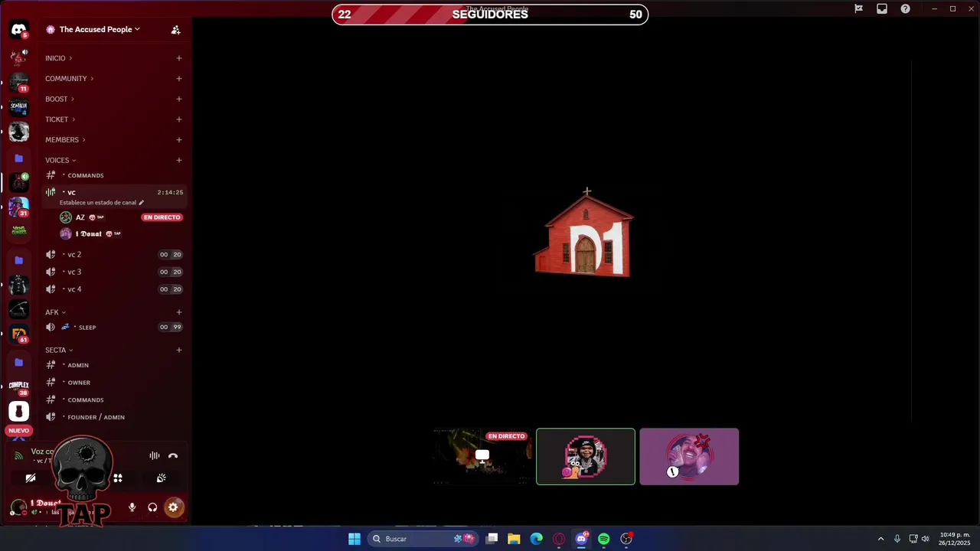Screen dimensions: 980x551
Task: Join the vc 4 voice channel
Action: 113,289
